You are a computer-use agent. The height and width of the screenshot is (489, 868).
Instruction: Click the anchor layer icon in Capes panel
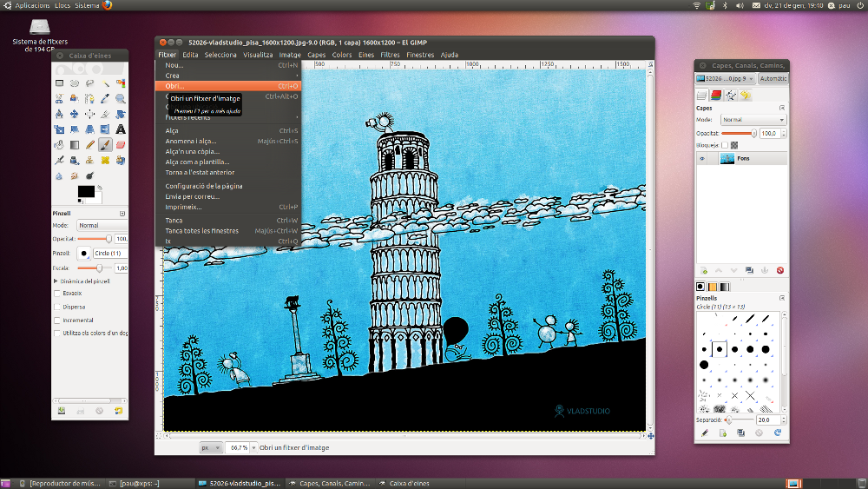[765, 270]
